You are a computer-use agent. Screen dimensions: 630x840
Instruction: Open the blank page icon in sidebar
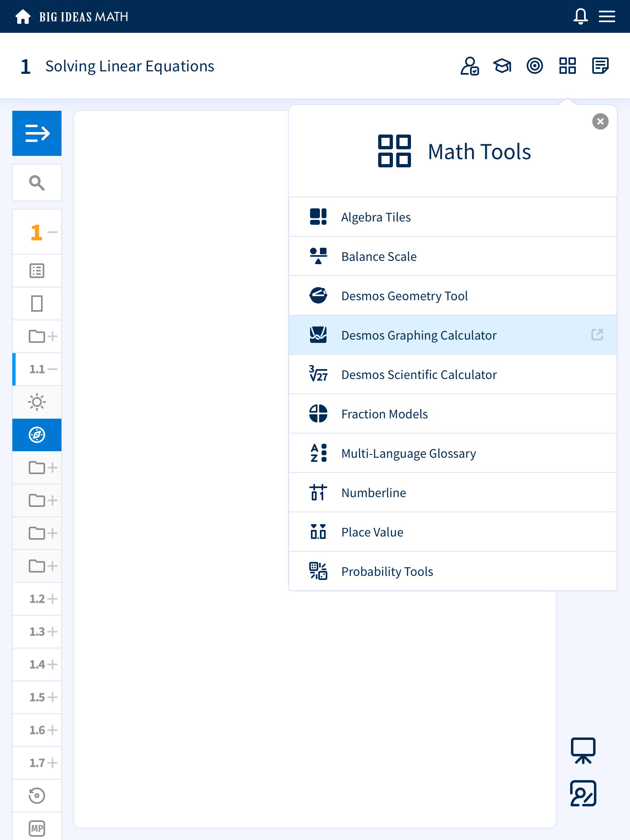pyautogui.click(x=37, y=304)
